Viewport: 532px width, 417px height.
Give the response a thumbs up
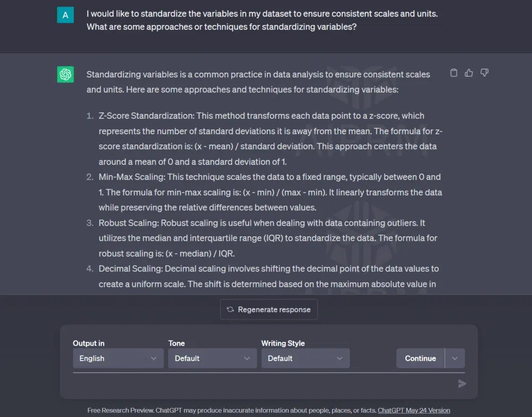coord(469,73)
